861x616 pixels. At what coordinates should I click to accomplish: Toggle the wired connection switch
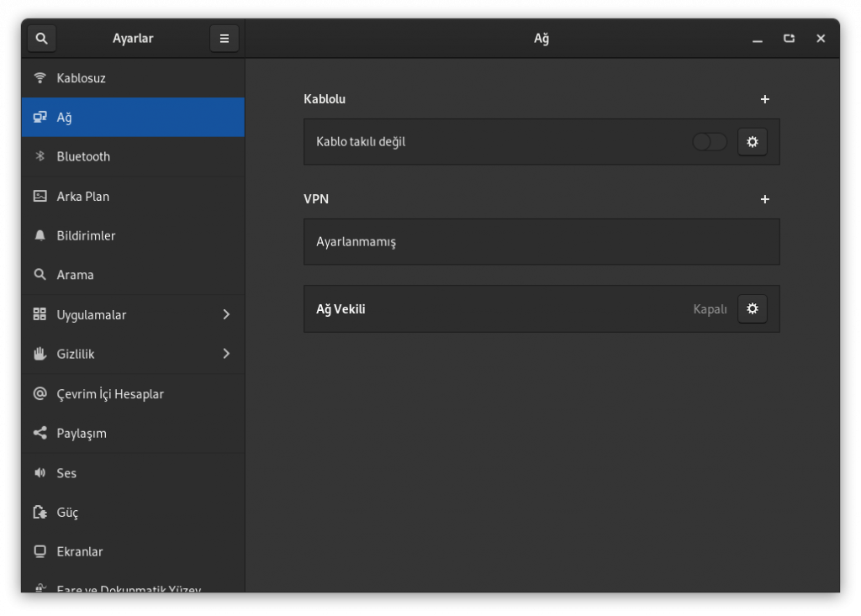coord(709,142)
